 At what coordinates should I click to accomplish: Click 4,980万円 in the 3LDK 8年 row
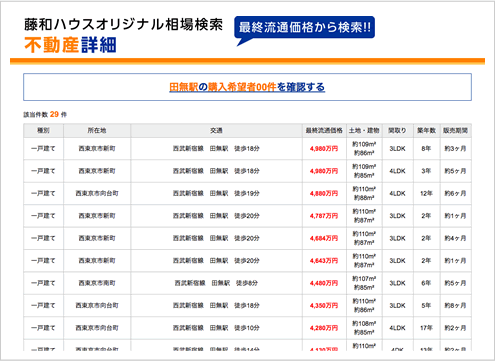coord(324,149)
